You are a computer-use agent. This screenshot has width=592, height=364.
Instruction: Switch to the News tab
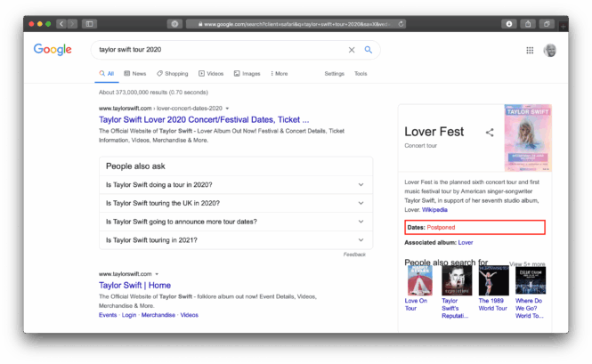pyautogui.click(x=135, y=74)
